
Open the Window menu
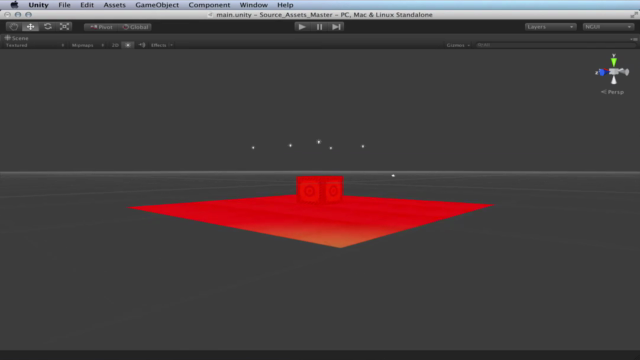pos(253,5)
